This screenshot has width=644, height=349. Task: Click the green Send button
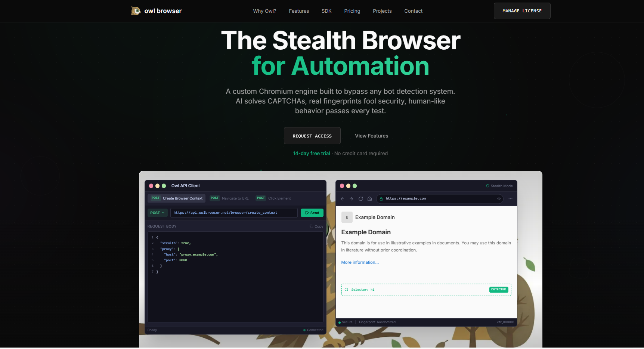click(312, 212)
